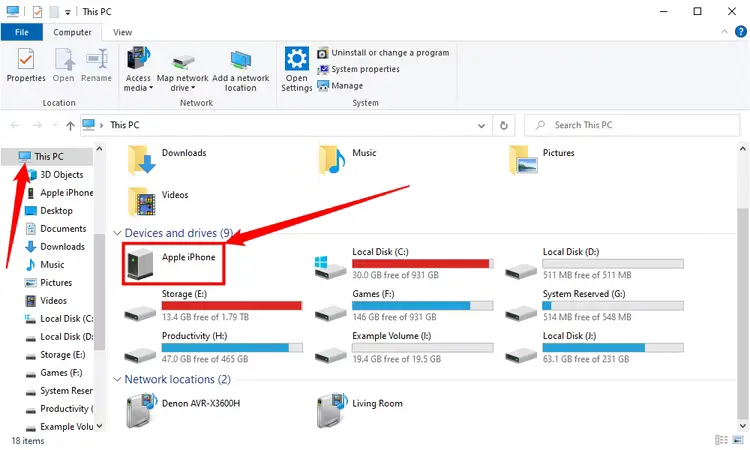
Task: Select the Local Disk (D:) drive icon
Action: coord(521,271)
